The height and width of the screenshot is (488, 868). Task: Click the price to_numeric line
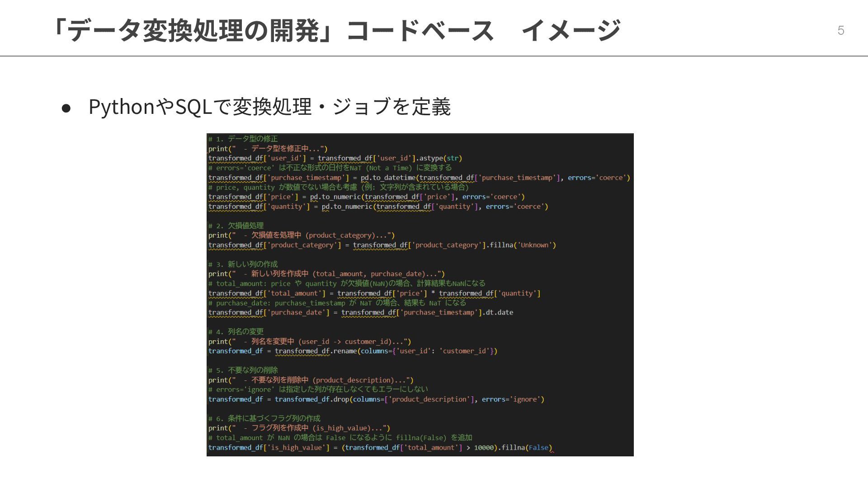pos(366,197)
